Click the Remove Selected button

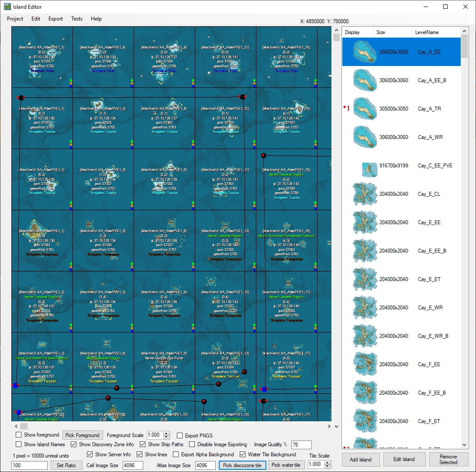(x=448, y=459)
